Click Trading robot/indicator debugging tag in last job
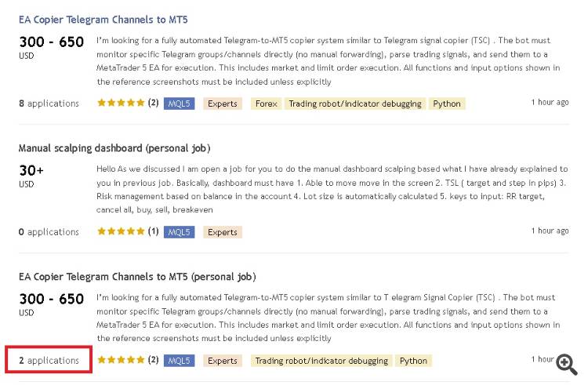The height and width of the screenshot is (385, 588). (x=321, y=361)
